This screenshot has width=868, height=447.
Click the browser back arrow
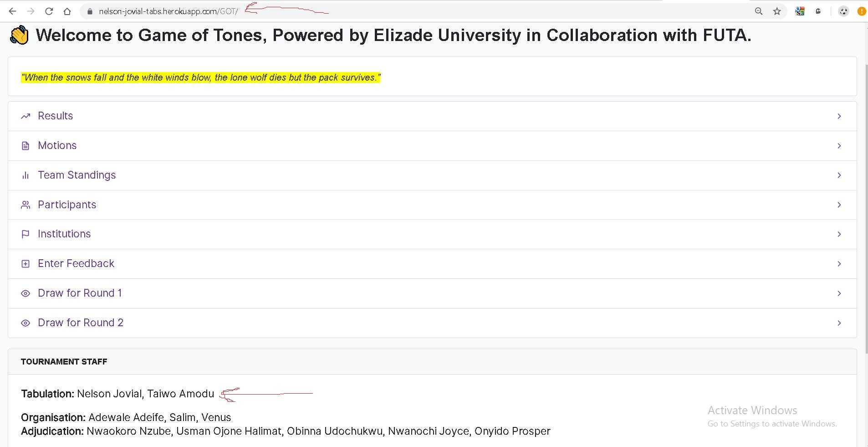click(13, 11)
